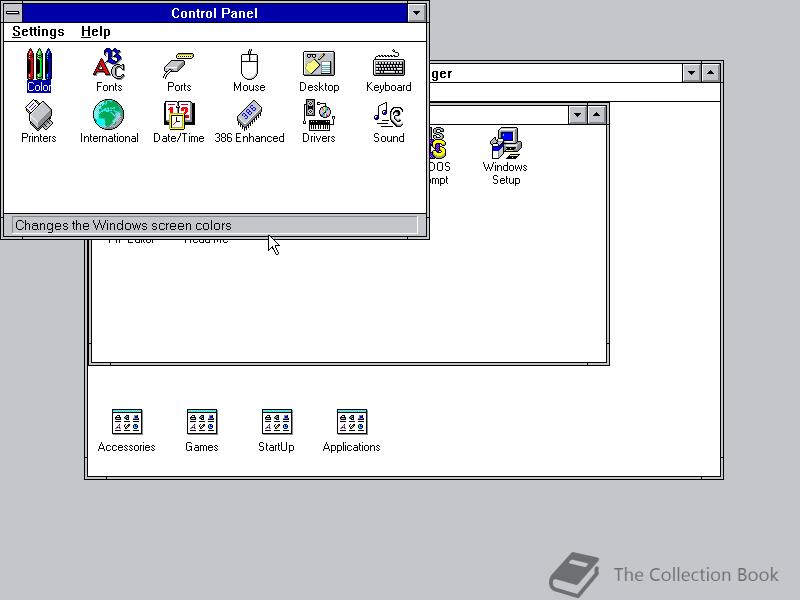
Task: Open the 386 Enhanced chip icon
Action: coord(249,121)
